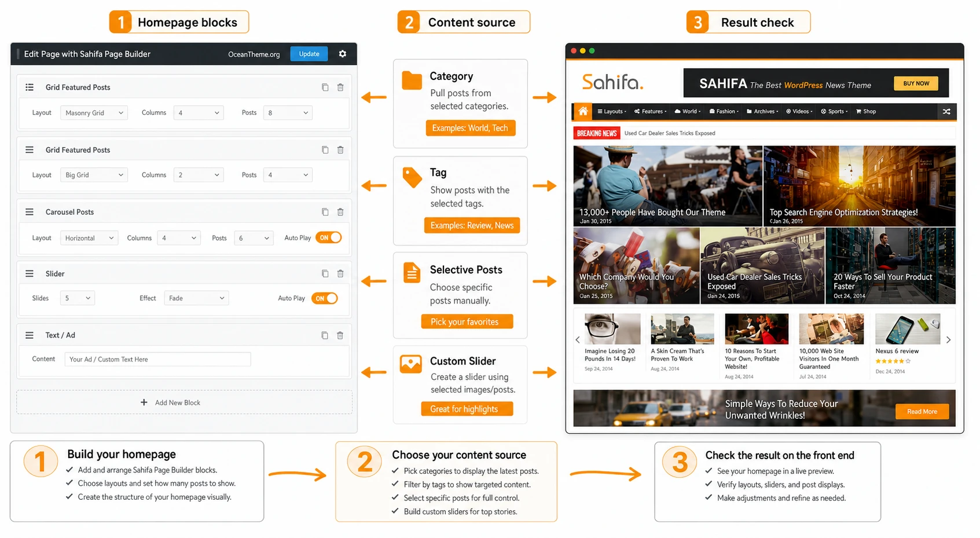The height and width of the screenshot is (538, 980).
Task: Open Horizontal layout dropdown in Carousel
Action: coord(89,238)
